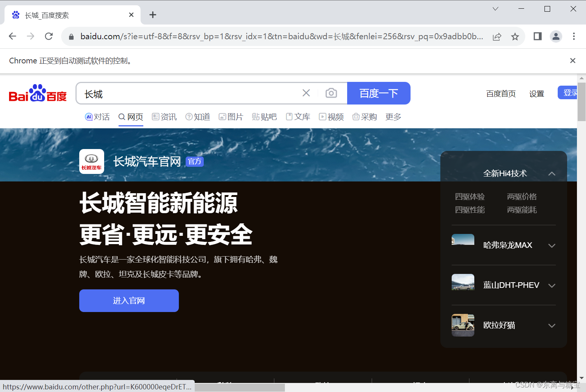Show 更多 search categories
Screen dimensions: 586x392
pos(393,117)
